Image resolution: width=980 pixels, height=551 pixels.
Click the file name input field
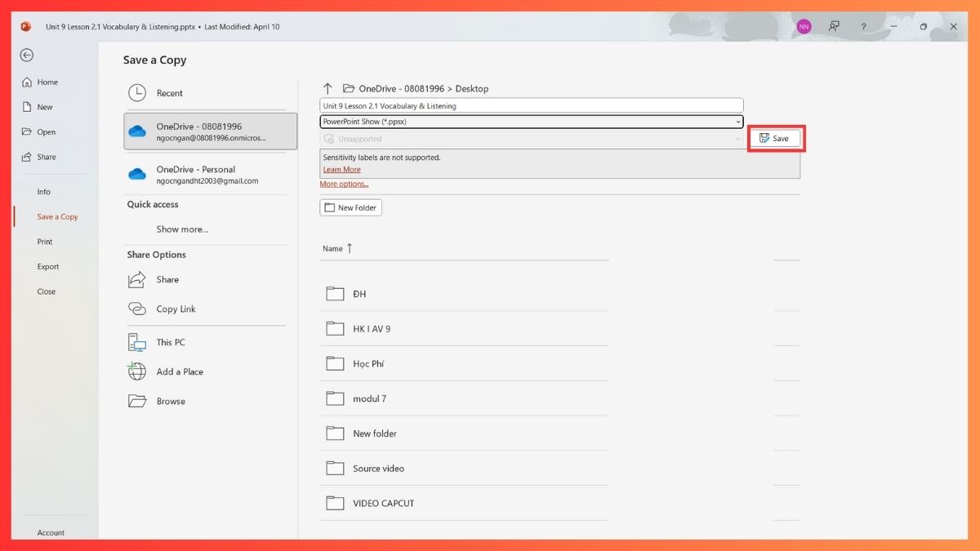click(x=531, y=105)
